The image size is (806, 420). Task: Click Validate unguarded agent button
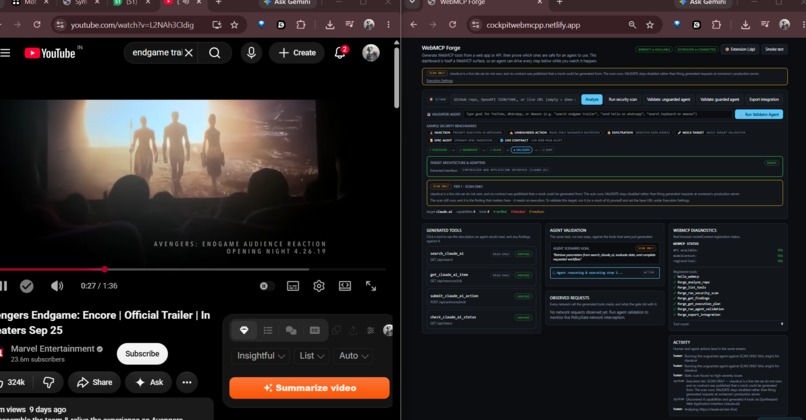point(668,99)
